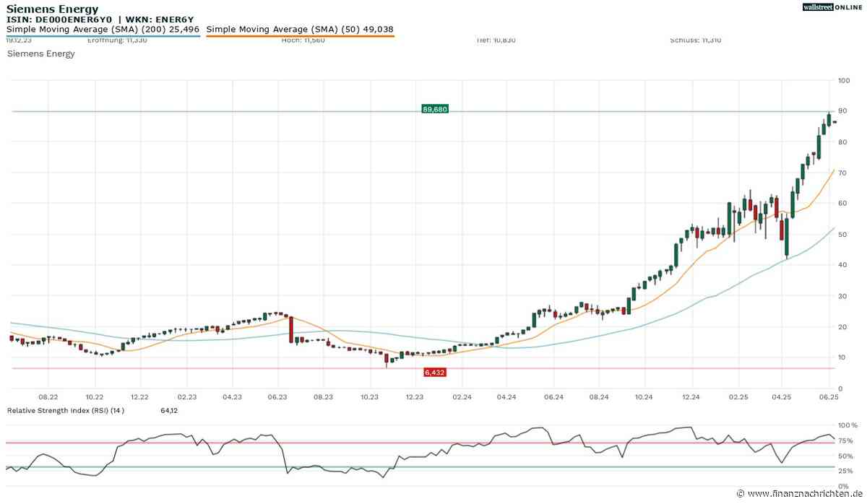Click the RSI axis label 75%
Screen dimensions: 867x504
(x=845, y=441)
